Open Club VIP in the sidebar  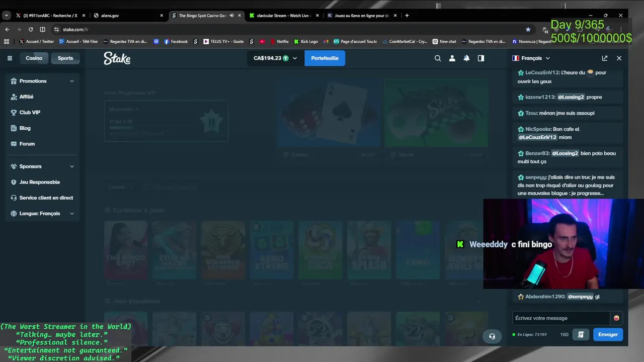42,113
